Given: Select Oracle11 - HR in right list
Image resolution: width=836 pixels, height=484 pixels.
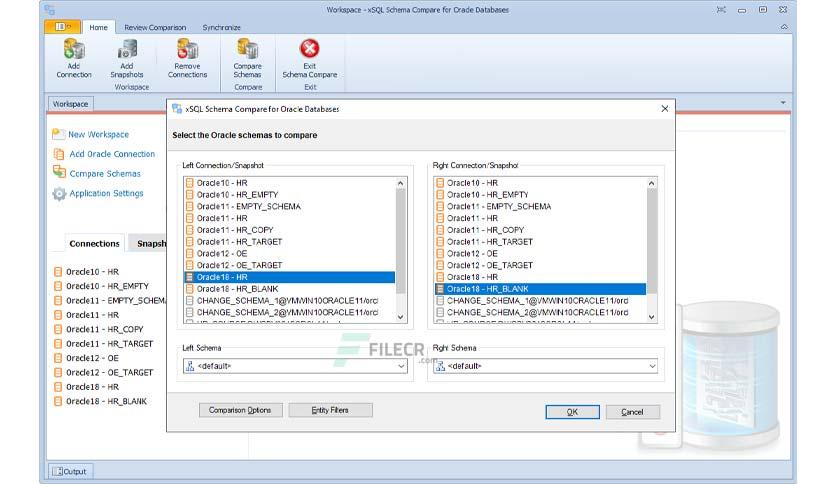Looking at the screenshot, I should (540, 218).
